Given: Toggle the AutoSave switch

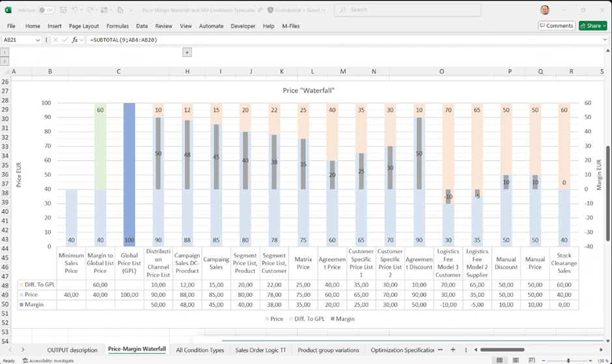Looking at the screenshot, I should [x=46, y=10].
